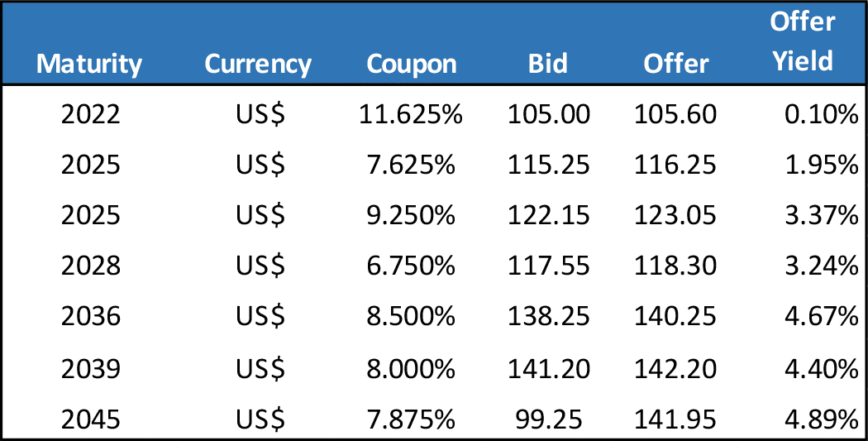868x441 pixels.
Task: Select the 2028 maturity cell
Action: coord(90,266)
